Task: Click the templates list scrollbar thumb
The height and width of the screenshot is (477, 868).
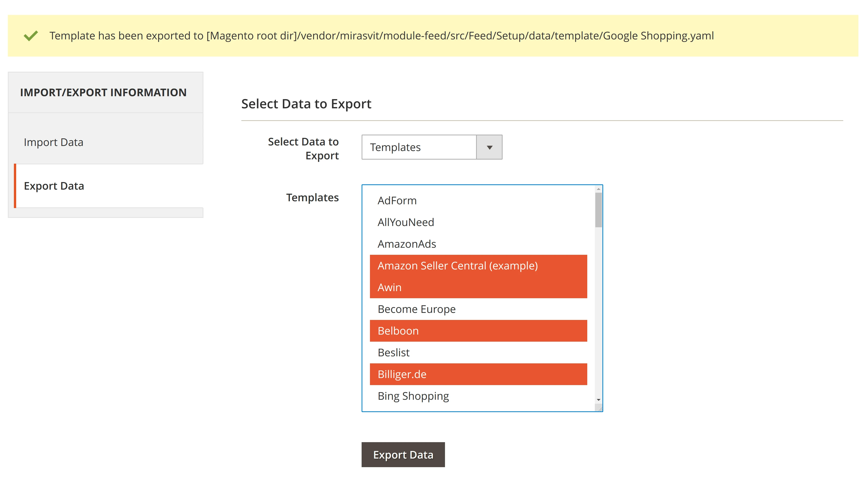Action: (x=598, y=210)
